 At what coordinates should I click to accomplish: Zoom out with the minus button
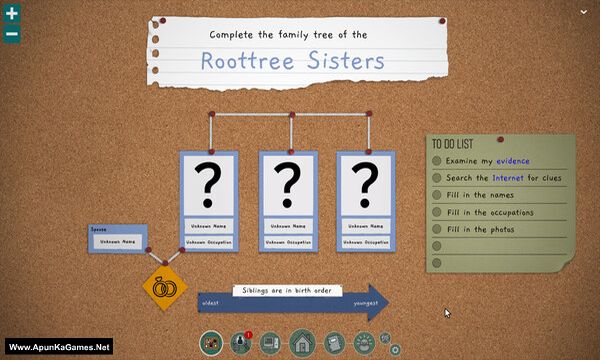(11, 34)
